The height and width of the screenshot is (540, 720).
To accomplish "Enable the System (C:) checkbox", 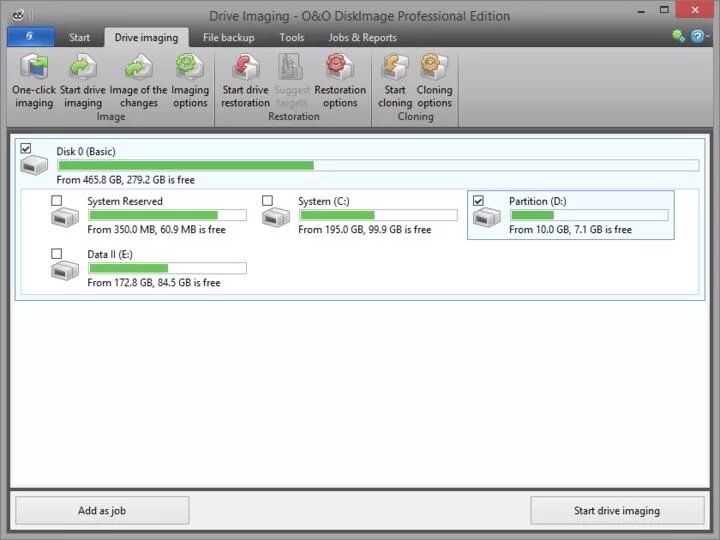I will (267, 201).
